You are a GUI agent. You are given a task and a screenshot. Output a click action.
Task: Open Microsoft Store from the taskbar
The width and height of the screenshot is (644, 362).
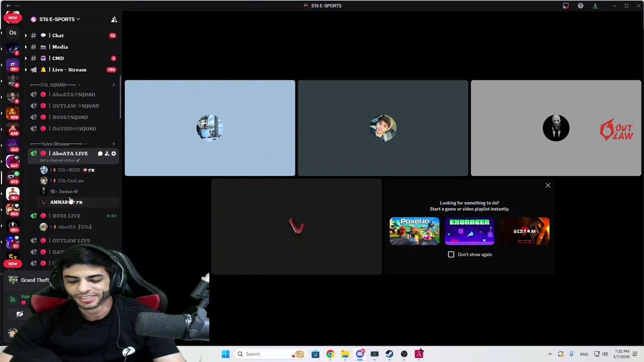(315, 354)
